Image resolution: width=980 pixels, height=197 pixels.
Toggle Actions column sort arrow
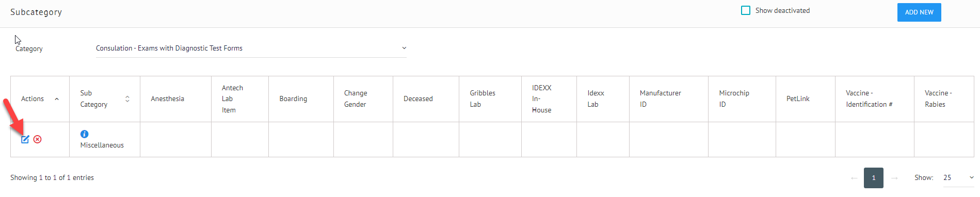tap(57, 99)
